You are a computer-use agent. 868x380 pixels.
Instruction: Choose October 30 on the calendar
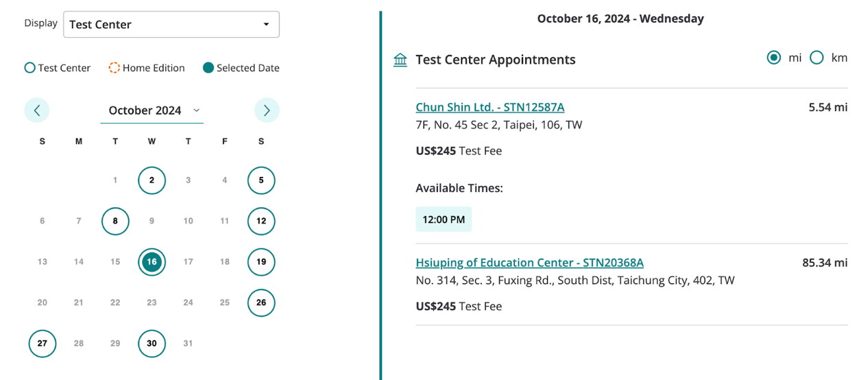[x=152, y=344]
